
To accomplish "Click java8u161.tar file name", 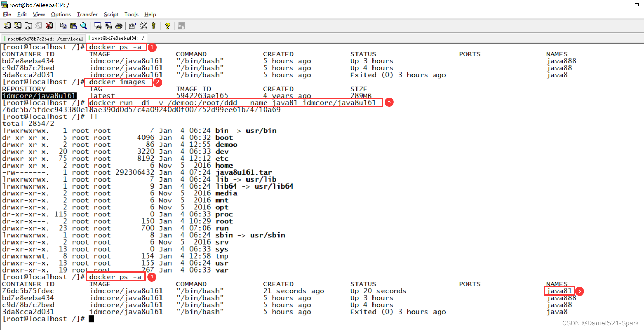I will click(x=244, y=172).
